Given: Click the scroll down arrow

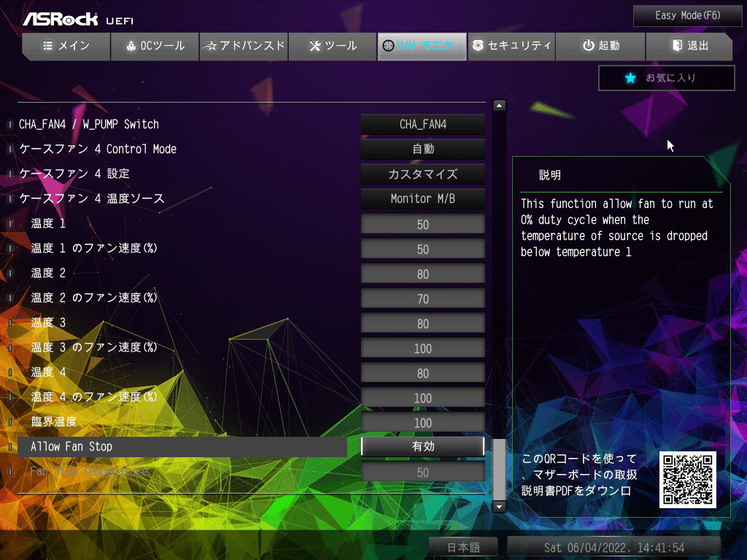Looking at the screenshot, I should click(499, 507).
